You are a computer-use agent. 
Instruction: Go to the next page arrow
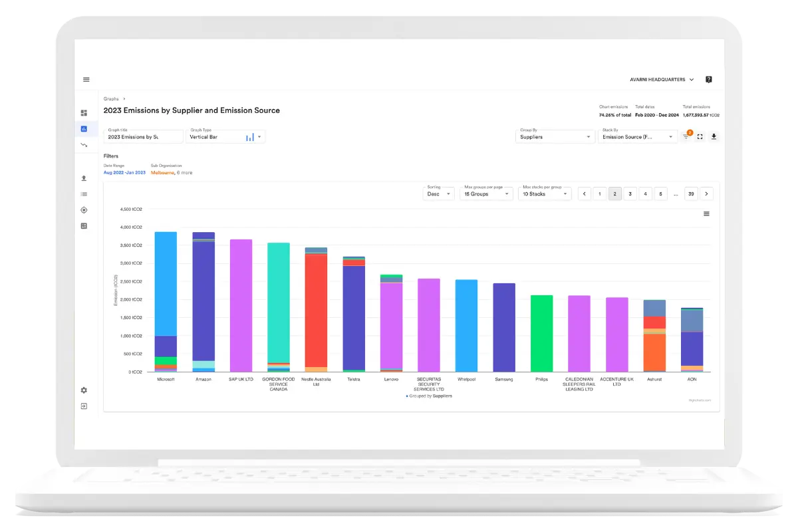[x=707, y=194]
